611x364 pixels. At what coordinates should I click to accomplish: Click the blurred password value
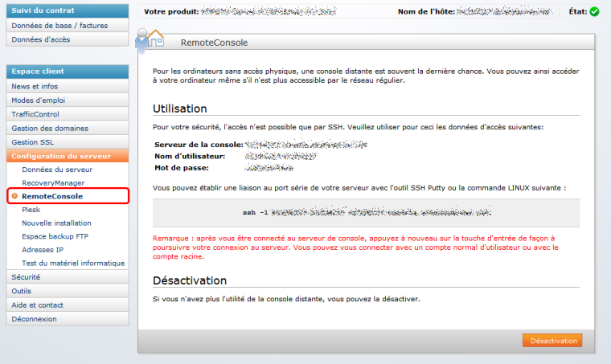coord(269,168)
